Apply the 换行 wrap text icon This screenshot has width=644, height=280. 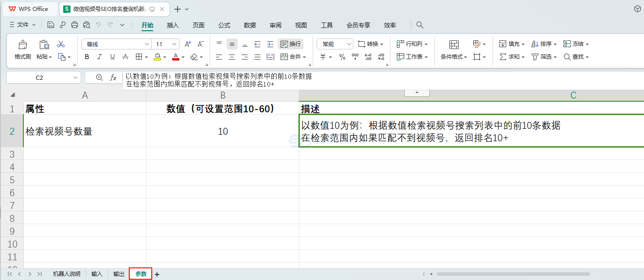[290, 44]
